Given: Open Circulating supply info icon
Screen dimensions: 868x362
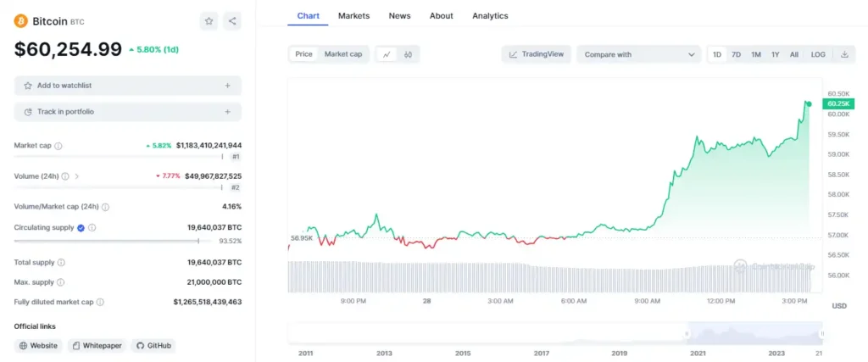Looking at the screenshot, I should 92,227.
